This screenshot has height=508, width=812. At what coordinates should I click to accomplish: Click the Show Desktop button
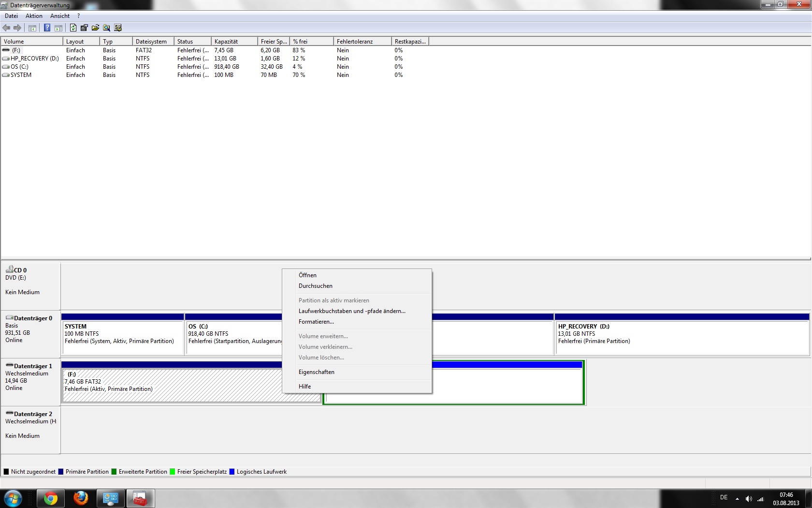(x=809, y=498)
